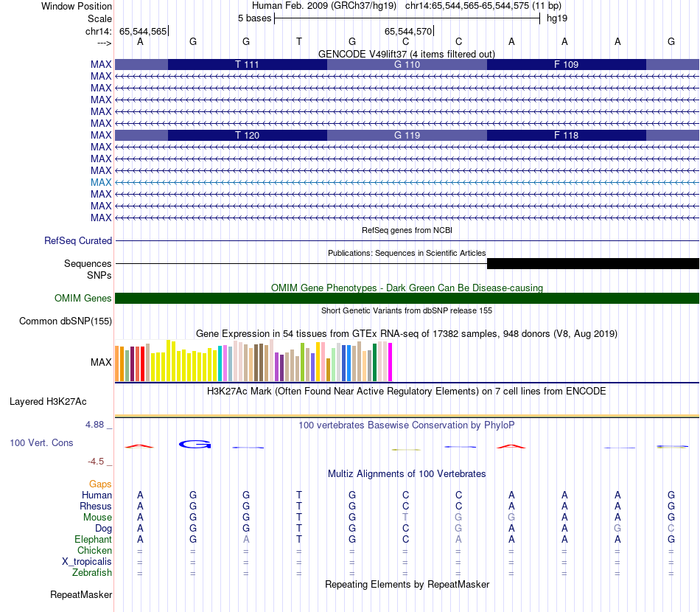The height and width of the screenshot is (612, 700).
Task: Select the G 110 codon block
Action: (407, 64)
